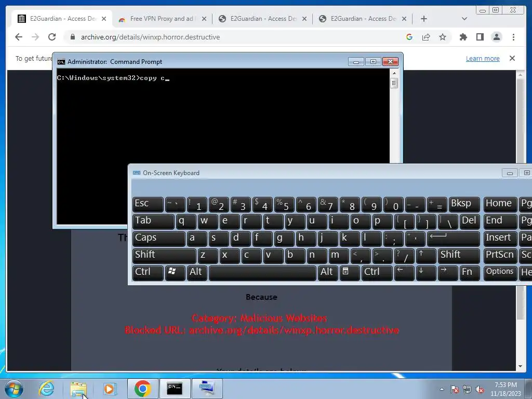Viewport: 532px width, 399px height.
Task: Open Windows Media Player from taskbar
Action: (109, 389)
